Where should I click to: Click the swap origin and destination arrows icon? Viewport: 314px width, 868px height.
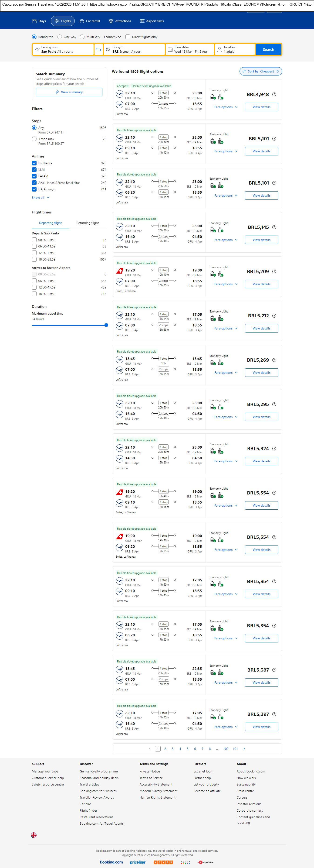(x=99, y=50)
